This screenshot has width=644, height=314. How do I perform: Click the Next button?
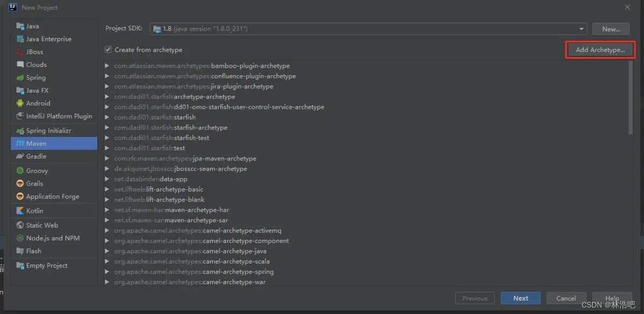pos(519,298)
